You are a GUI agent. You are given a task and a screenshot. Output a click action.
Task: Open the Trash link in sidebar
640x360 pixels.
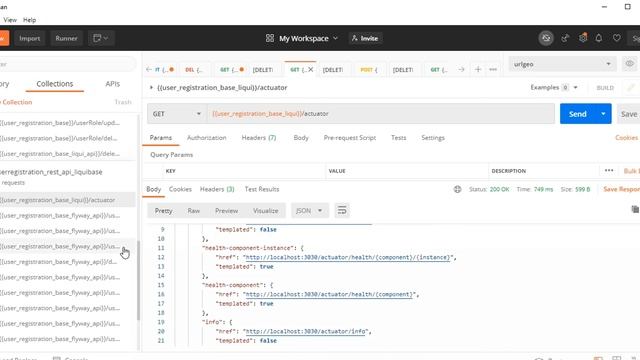[123, 102]
